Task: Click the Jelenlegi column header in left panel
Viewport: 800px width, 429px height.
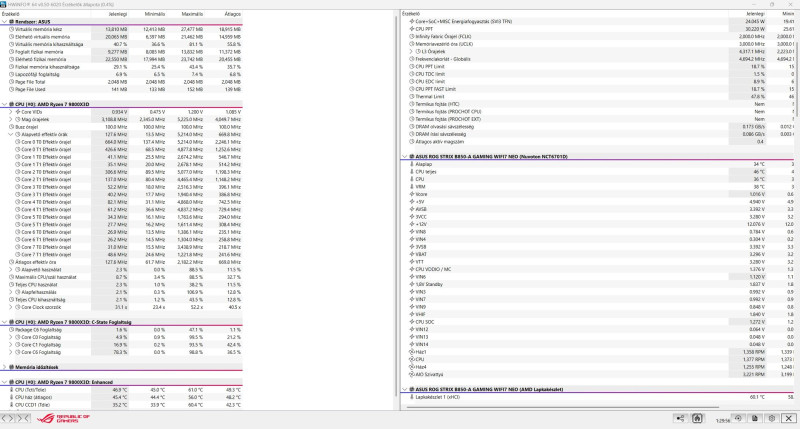Action: pos(118,14)
